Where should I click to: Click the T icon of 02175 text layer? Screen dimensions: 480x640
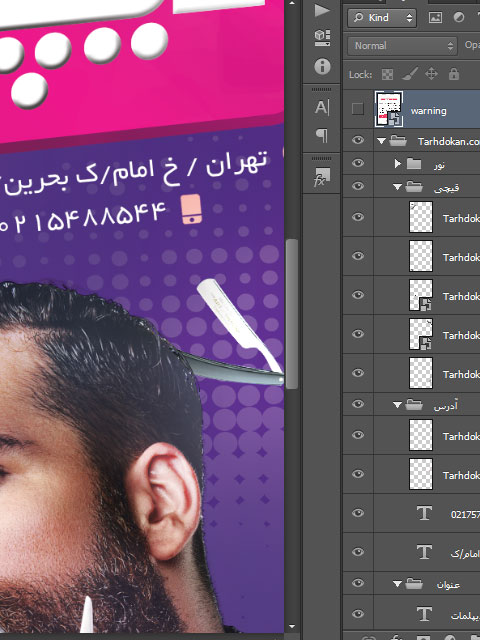[x=424, y=513]
